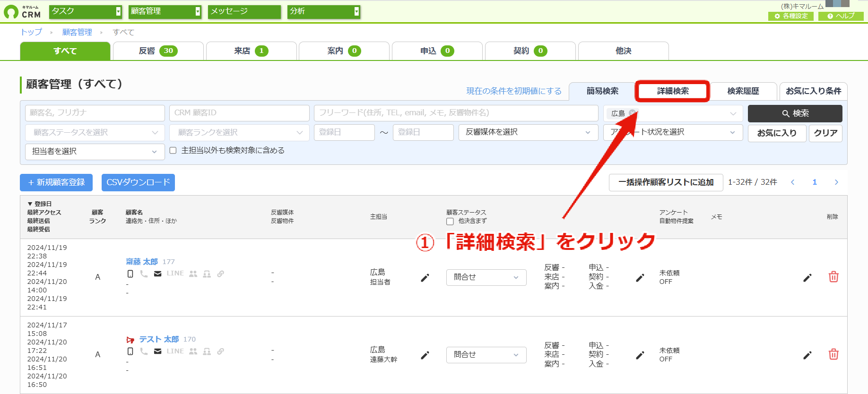Open 顧客ランクを選択 dropdown
Screen dimensions: 868x394
(x=239, y=132)
